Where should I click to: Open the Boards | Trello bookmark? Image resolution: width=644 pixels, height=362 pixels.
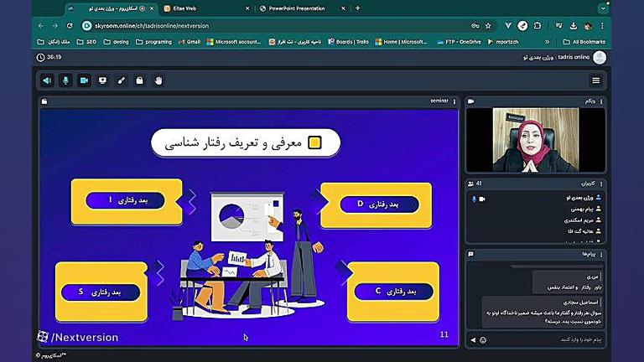(348, 42)
